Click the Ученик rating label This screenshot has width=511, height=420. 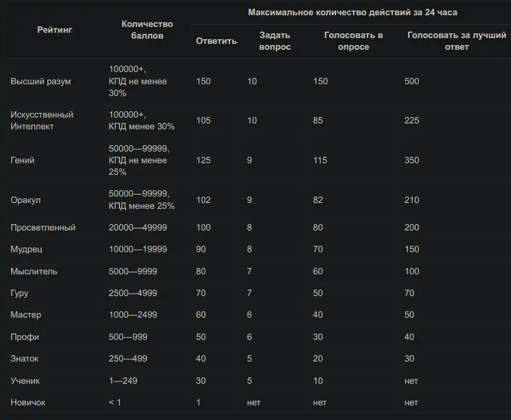click(25, 381)
